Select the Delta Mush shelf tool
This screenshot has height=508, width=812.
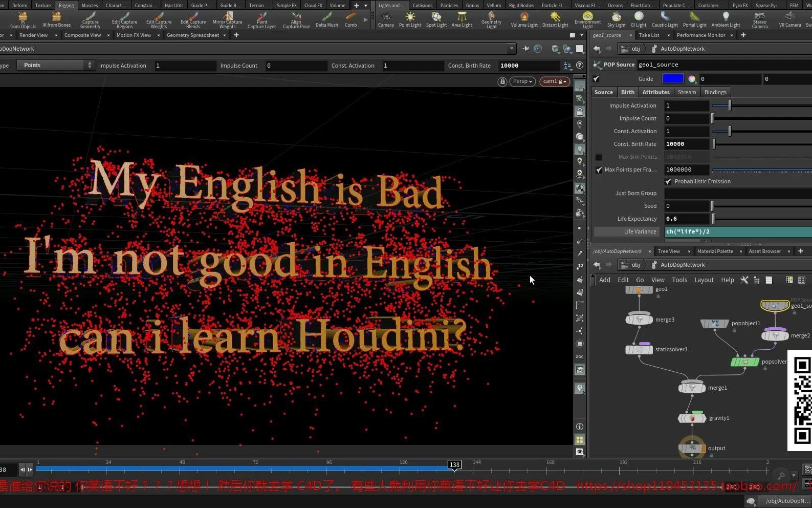click(326, 20)
